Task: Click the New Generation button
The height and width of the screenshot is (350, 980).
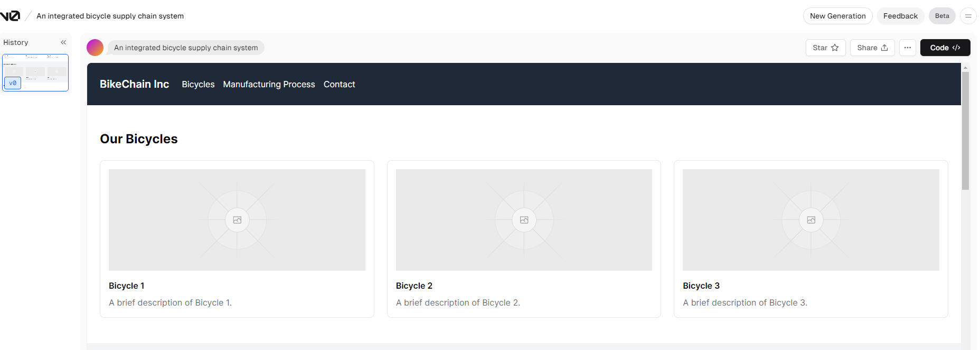Action: coord(837,16)
